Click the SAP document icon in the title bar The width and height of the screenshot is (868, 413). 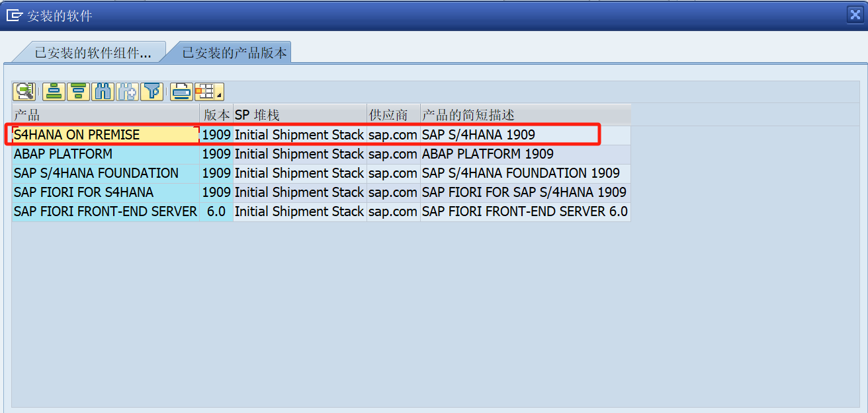[x=14, y=14]
